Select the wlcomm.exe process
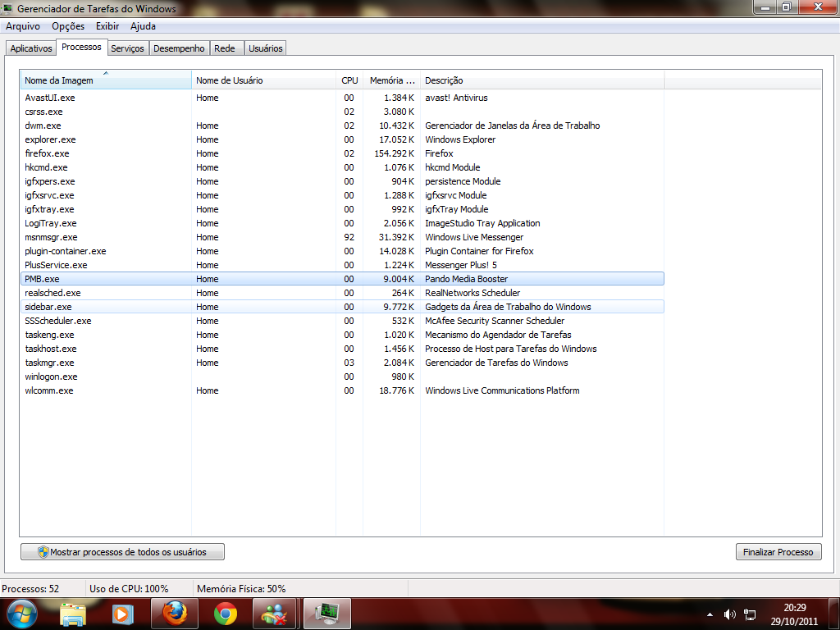The image size is (840, 630). 342,390
